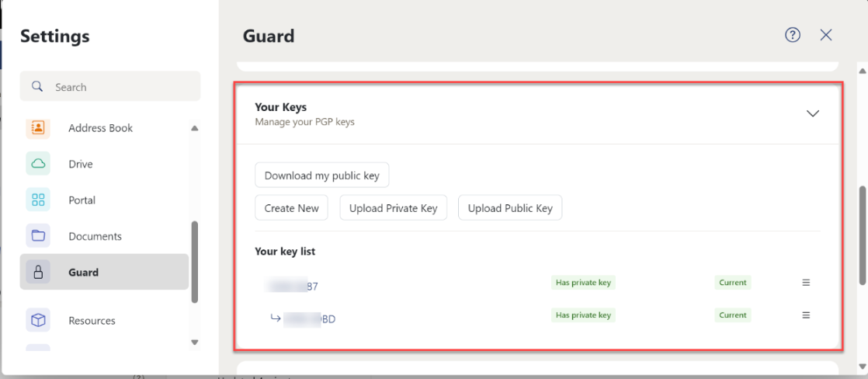
Task: Collapse the Your Keys section chevron
Action: 813,113
